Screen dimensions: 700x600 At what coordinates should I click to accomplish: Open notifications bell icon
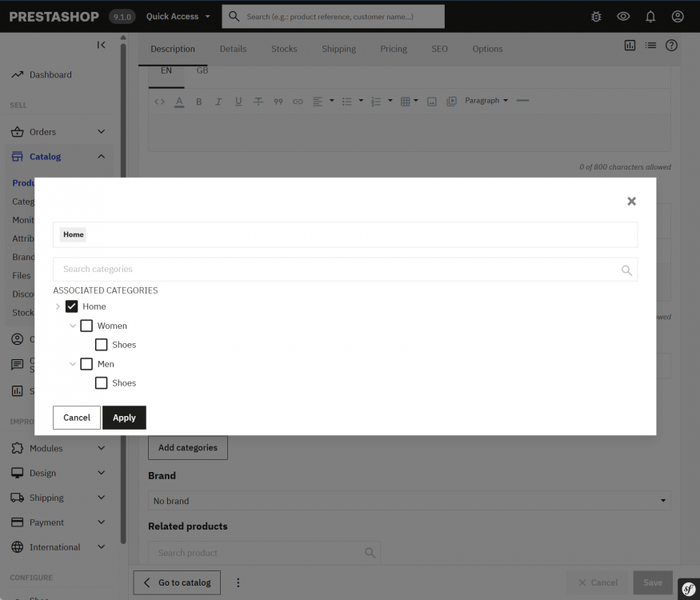[650, 17]
